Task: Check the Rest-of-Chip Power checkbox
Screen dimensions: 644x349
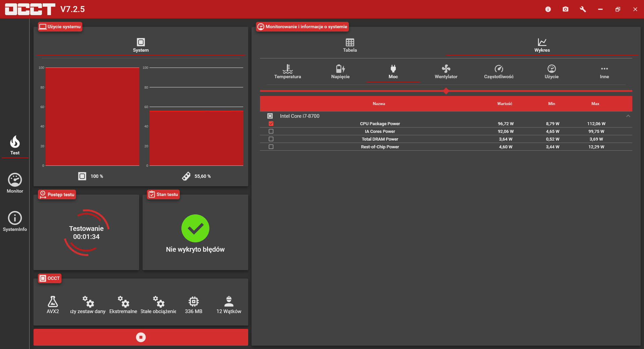Action: [271, 147]
